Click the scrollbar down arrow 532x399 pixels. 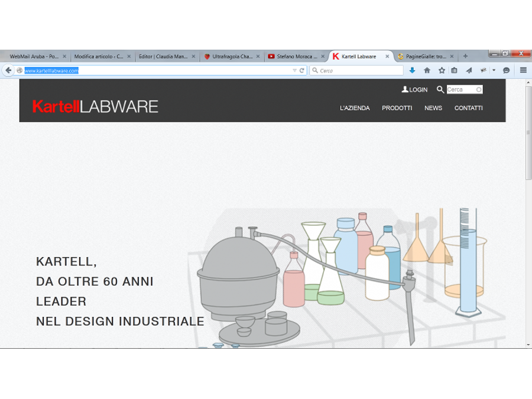point(528,345)
